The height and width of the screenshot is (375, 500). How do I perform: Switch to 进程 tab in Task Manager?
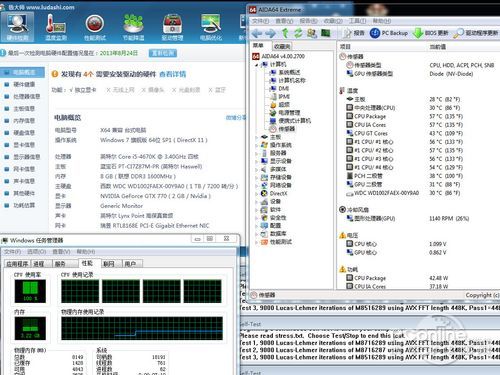[39, 264]
